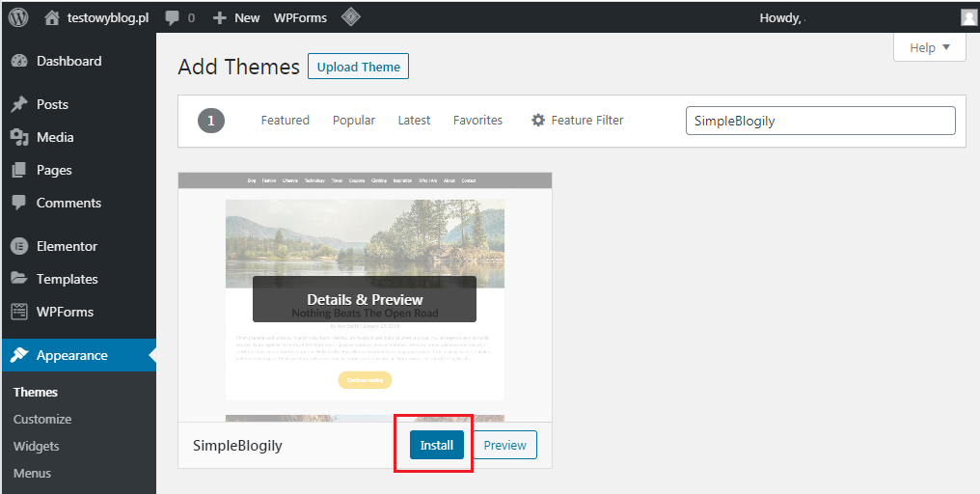Click the Media icon in the sidebar
Screen dimensions: 980x494
tap(19, 137)
